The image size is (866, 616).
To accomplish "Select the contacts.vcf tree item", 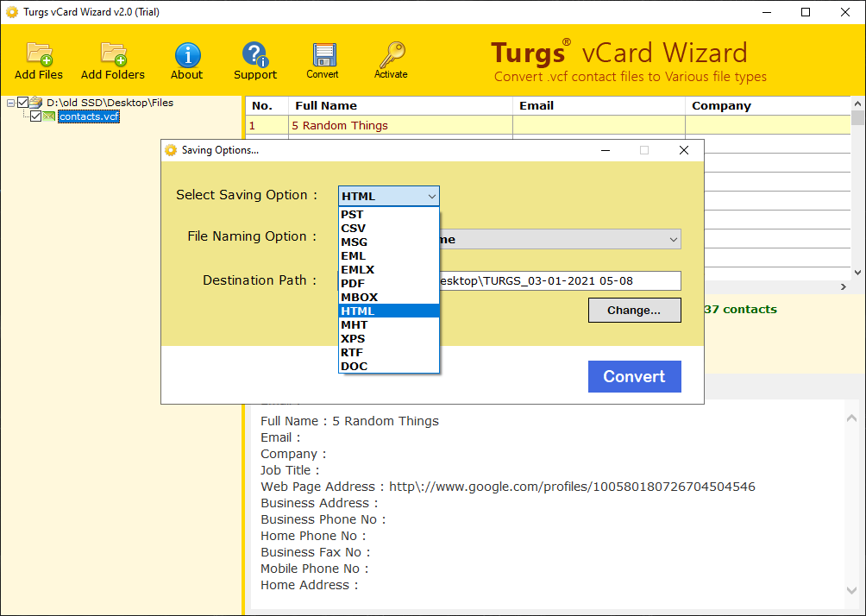I will (x=88, y=116).
